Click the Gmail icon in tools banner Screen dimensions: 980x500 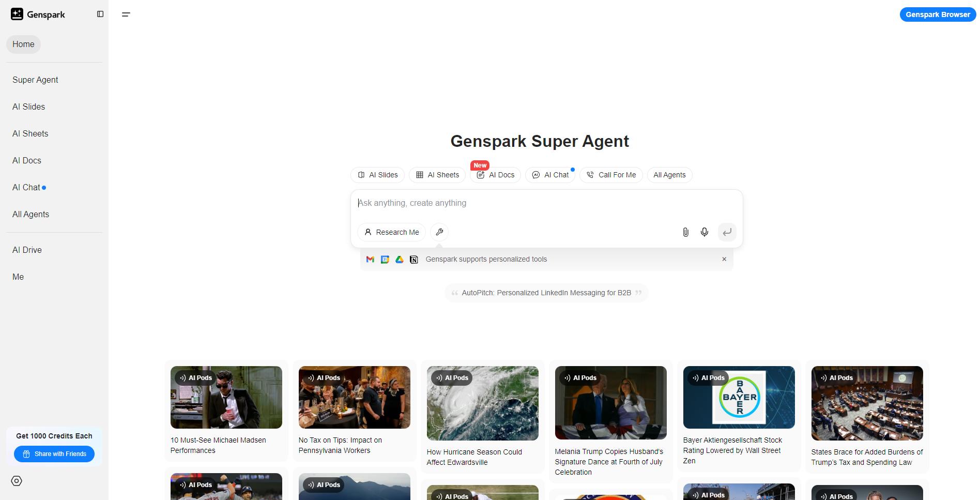pyautogui.click(x=370, y=260)
